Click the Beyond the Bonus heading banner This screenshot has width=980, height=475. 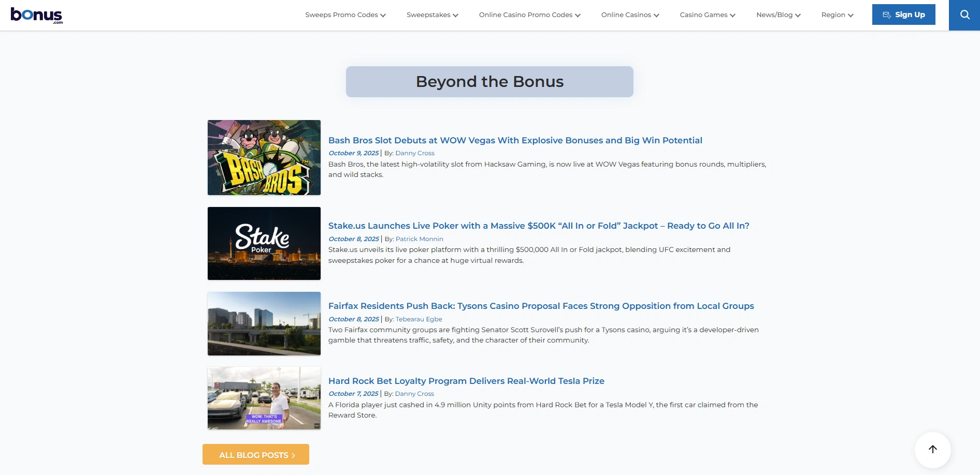pos(489,82)
